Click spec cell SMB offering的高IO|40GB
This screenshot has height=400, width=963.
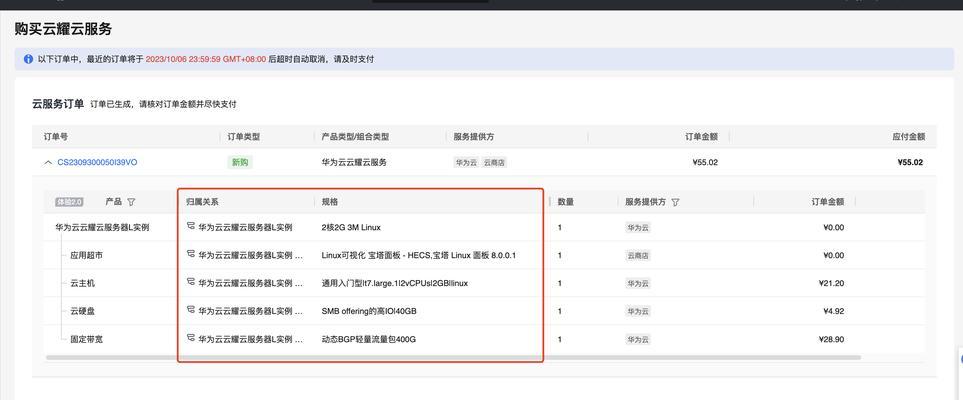point(369,312)
